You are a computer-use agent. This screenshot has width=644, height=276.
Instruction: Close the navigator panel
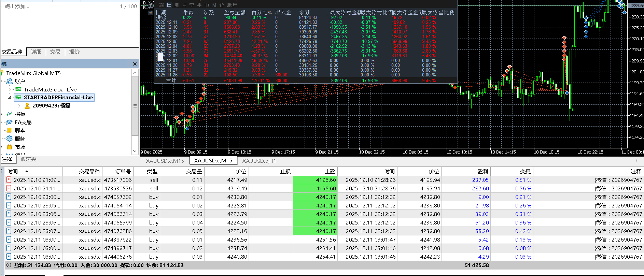pos(135,64)
